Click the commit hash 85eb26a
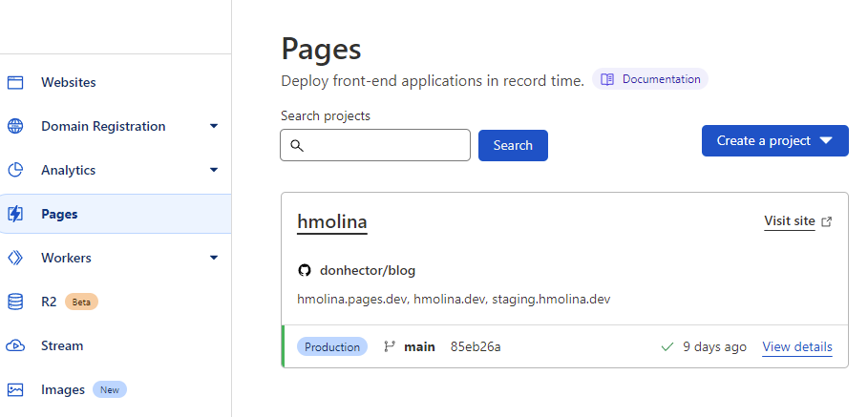This screenshot has height=417, width=868. pos(476,346)
